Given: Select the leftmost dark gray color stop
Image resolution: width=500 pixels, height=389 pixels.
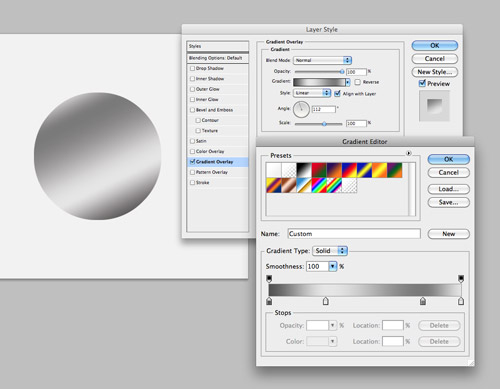Looking at the screenshot, I should point(269,301).
